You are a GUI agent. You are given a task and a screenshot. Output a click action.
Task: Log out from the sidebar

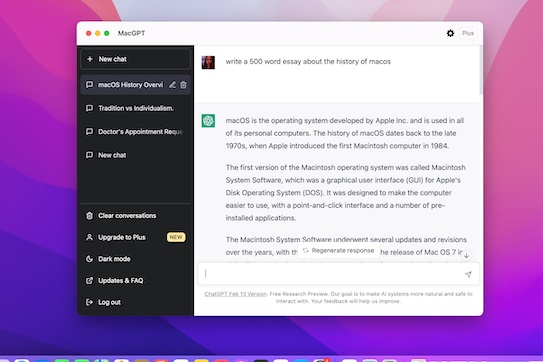135,302
